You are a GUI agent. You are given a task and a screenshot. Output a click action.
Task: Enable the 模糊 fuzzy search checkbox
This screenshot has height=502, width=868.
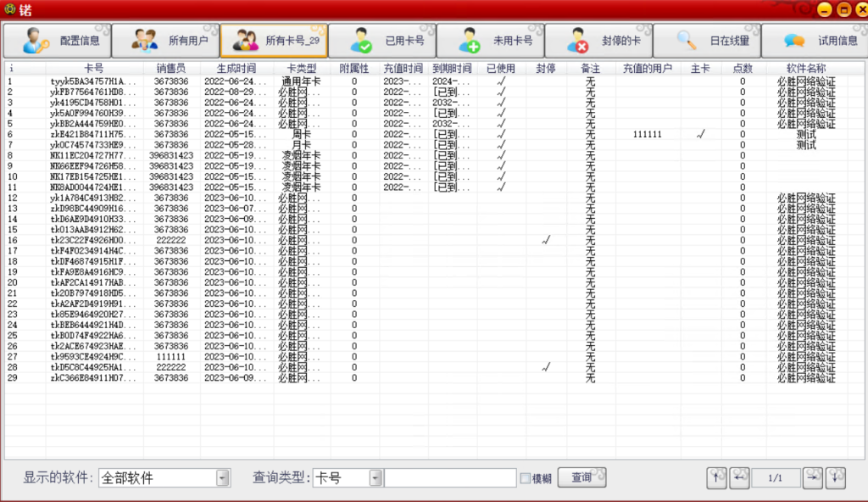(526, 477)
